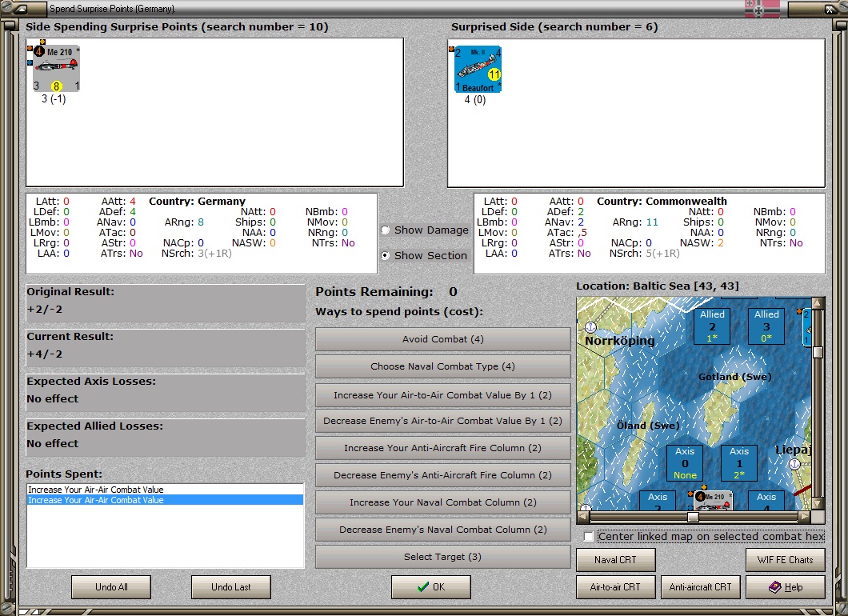Viewport: 848px width, 616px height.
Task: Click the Beaufort aircraft unit counter
Action: [478, 69]
